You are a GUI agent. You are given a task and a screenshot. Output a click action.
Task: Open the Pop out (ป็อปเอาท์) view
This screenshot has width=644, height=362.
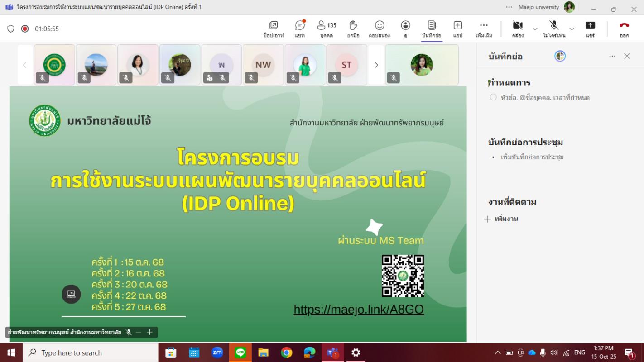pos(273,29)
